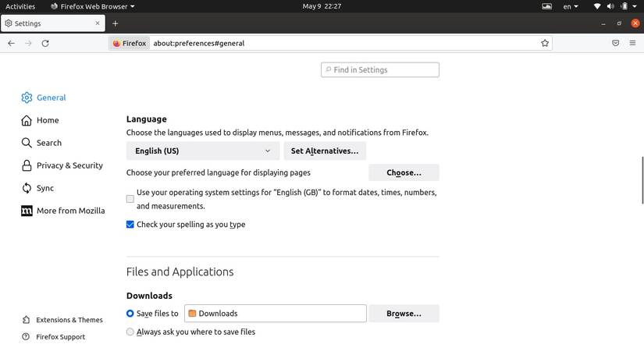Select Always ask where to save files
Viewport: 644px width, 362px height.
click(130, 332)
